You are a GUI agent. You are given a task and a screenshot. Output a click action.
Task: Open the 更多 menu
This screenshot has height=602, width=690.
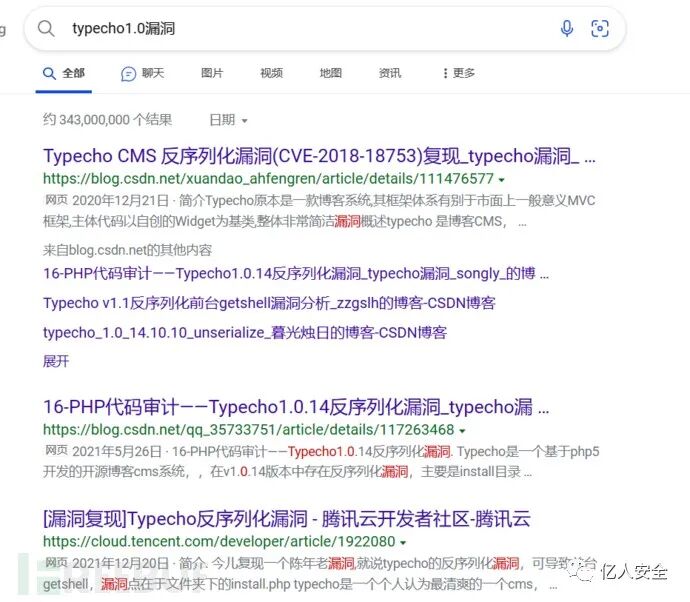[459, 73]
